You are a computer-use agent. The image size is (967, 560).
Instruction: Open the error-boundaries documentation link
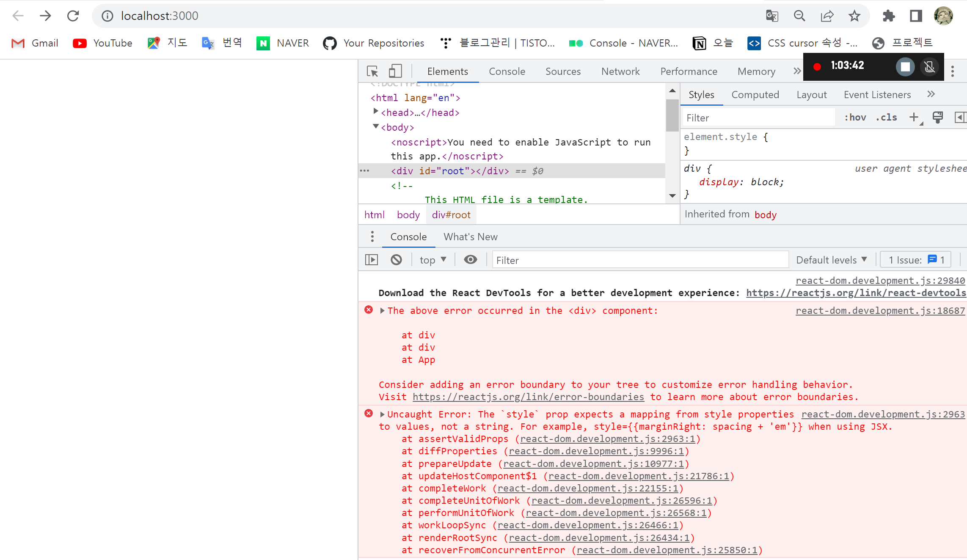click(528, 397)
